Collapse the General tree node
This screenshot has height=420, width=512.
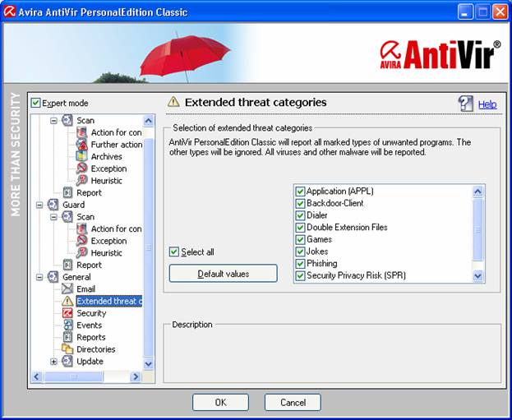tap(39, 277)
